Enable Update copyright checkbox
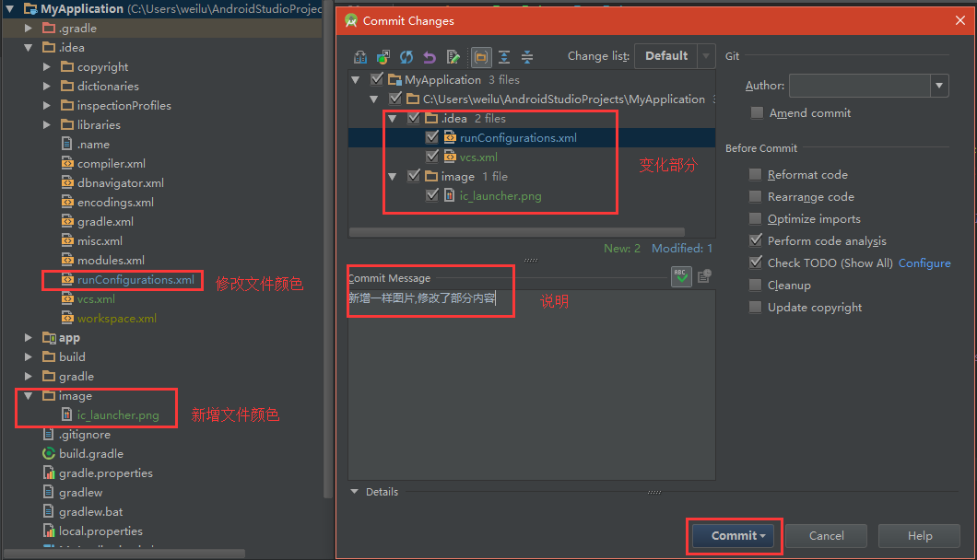Image resolution: width=977 pixels, height=560 pixels. pos(755,307)
